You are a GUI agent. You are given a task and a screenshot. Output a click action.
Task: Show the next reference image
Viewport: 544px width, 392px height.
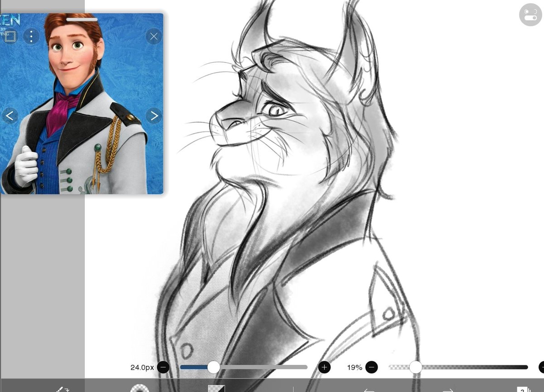point(154,116)
